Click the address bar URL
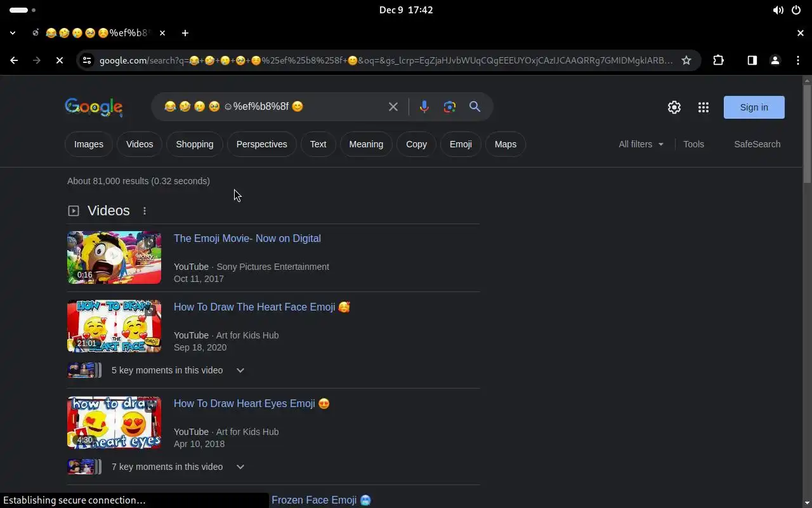This screenshot has width=812, height=508. tap(386, 60)
